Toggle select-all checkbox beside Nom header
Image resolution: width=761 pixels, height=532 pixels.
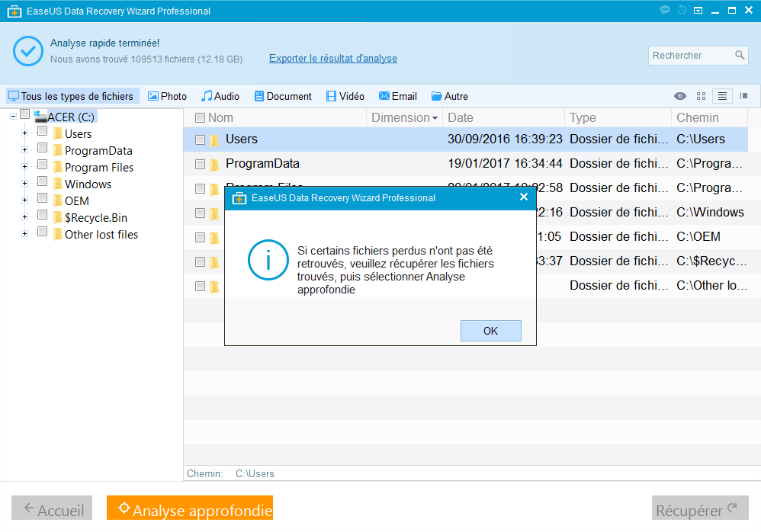(200, 118)
